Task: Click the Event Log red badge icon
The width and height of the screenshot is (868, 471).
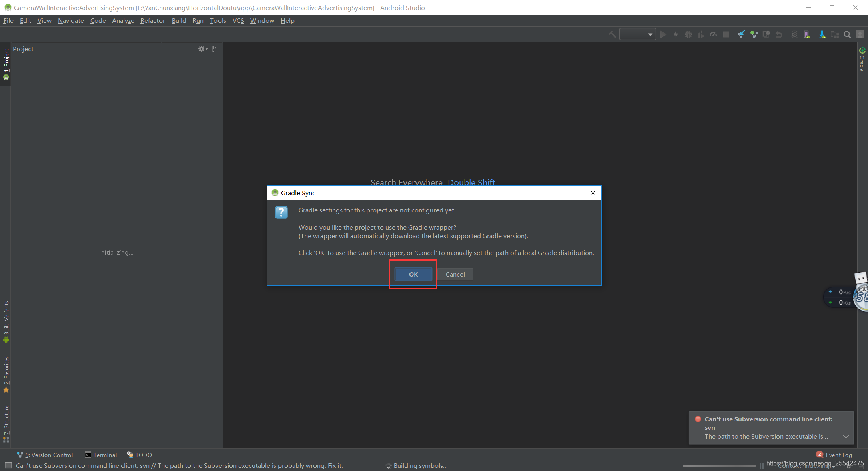Action: click(x=819, y=454)
